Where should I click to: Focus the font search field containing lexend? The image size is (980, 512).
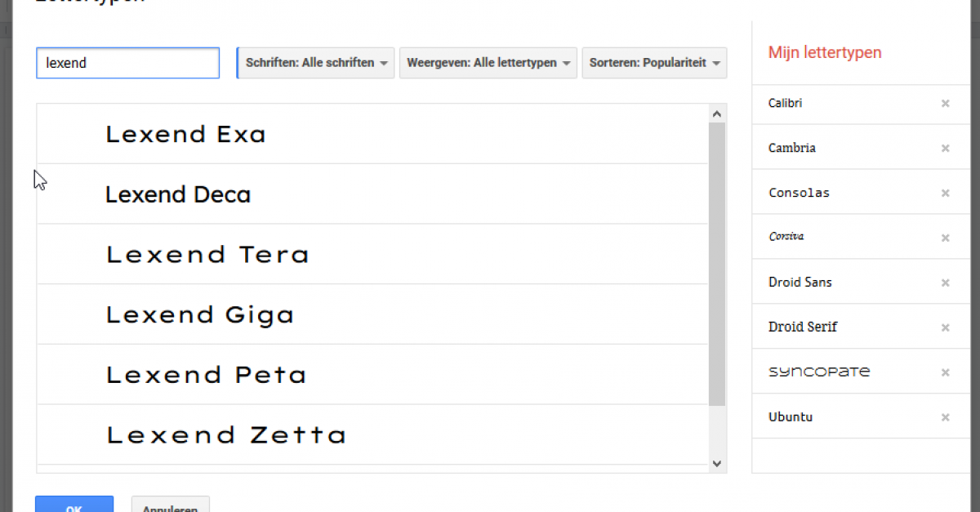128,63
